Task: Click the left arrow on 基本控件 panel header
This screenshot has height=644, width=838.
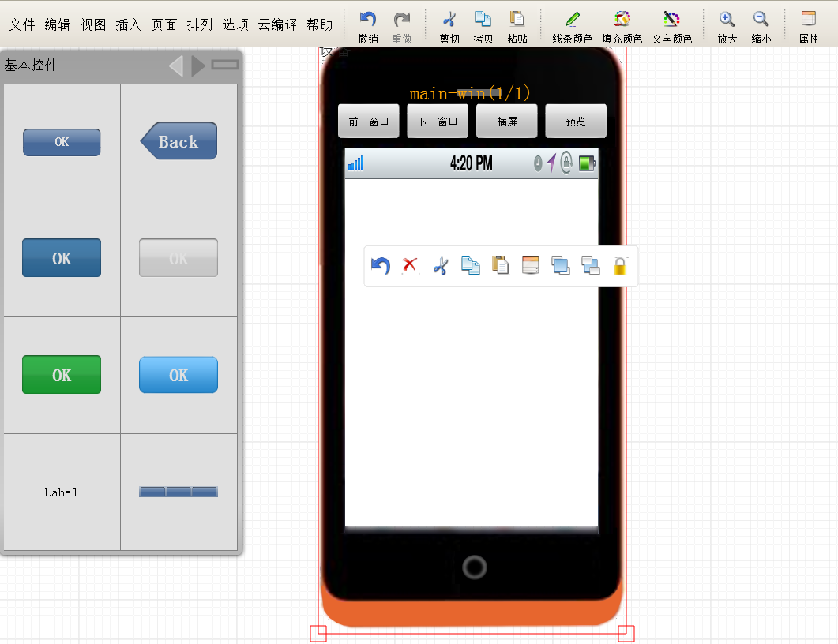Action: pyautogui.click(x=175, y=66)
